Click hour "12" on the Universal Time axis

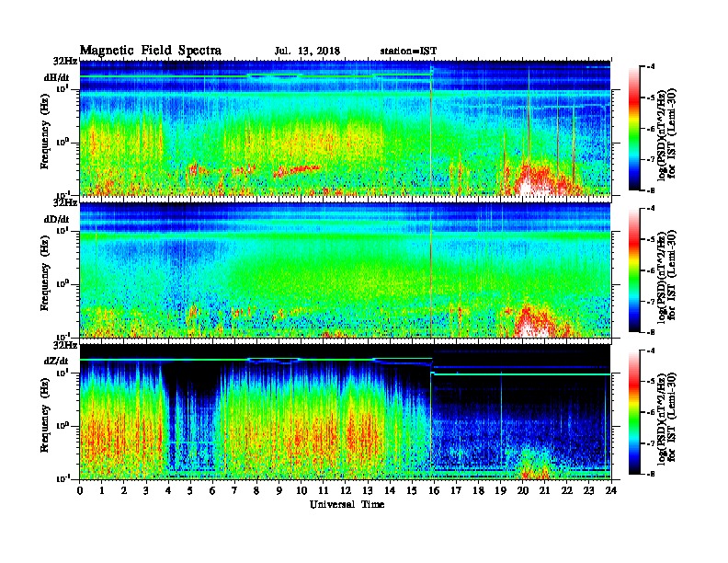[x=345, y=490]
